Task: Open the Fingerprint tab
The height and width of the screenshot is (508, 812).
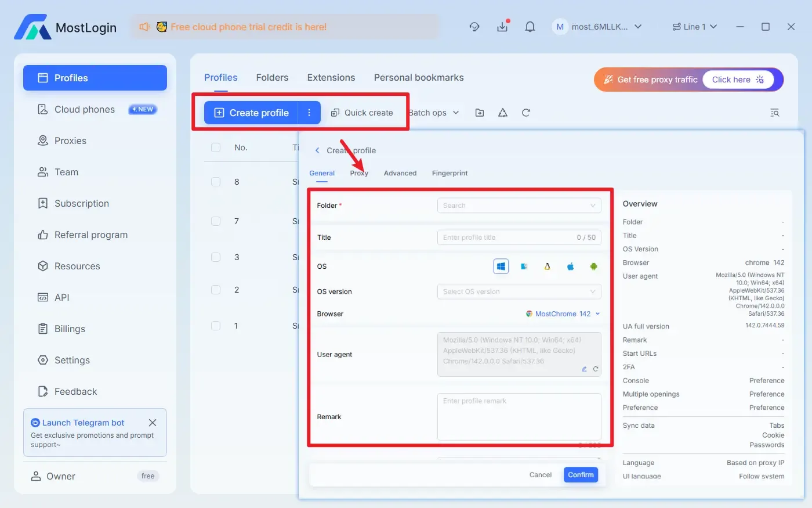Action: coord(449,172)
